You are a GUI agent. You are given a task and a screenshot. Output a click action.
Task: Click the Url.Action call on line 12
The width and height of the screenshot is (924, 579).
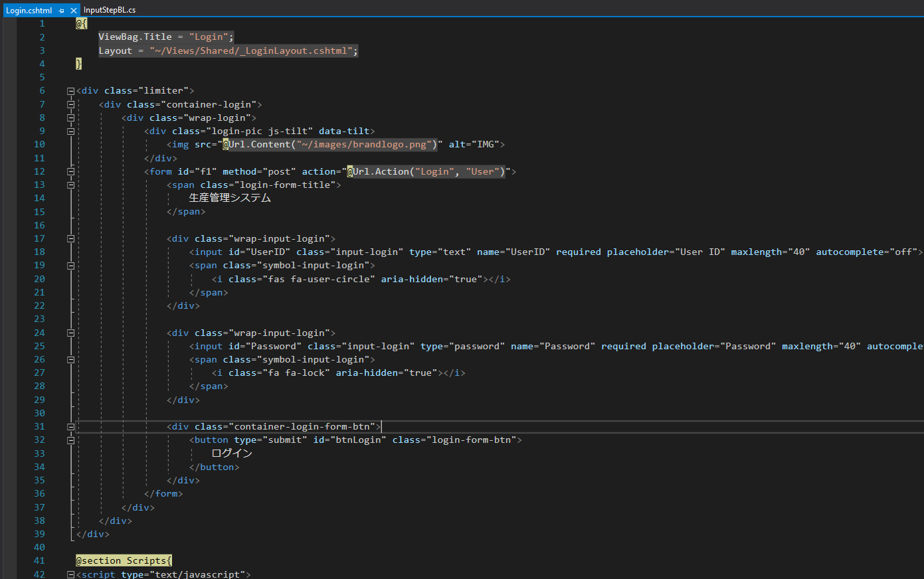428,171
